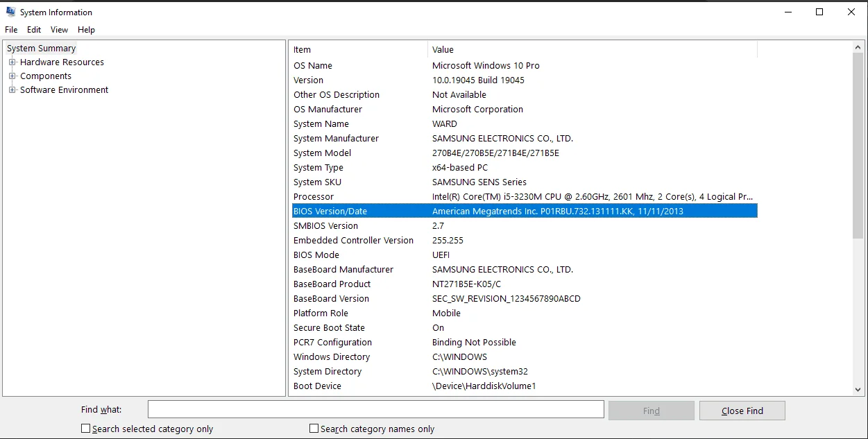This screenshot has width=868, height=439.
Task: Click the value Microsoft Windows 10 Pro
Action: pos(486,65)
